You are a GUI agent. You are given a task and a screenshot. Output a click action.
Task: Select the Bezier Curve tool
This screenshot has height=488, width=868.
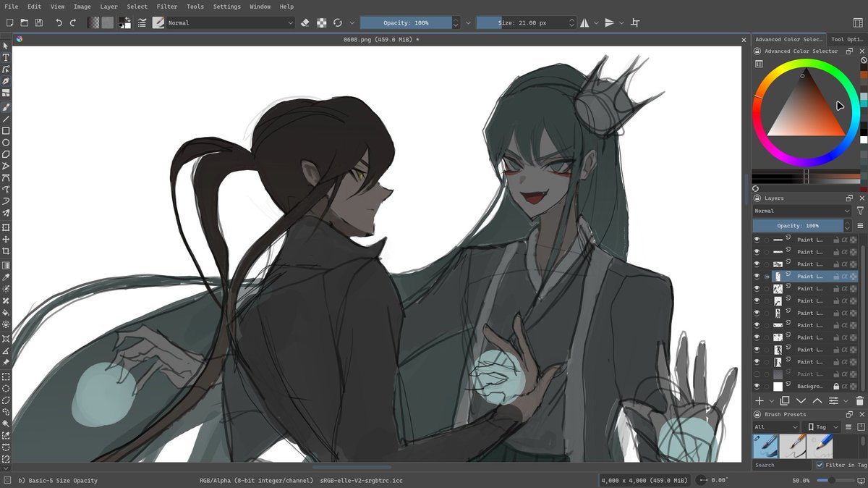[x=6, y=177]
